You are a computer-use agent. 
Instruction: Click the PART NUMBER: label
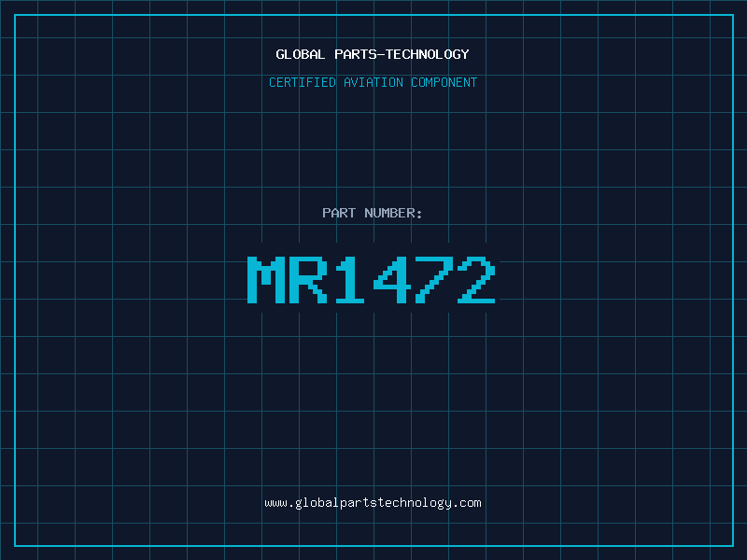372,213
